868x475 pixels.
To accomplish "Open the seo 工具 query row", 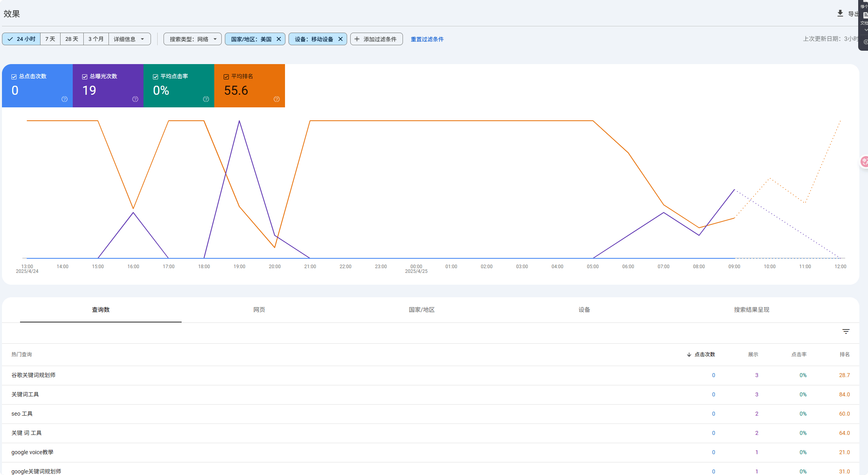I will pyautogui.click(x=430, y=414).
